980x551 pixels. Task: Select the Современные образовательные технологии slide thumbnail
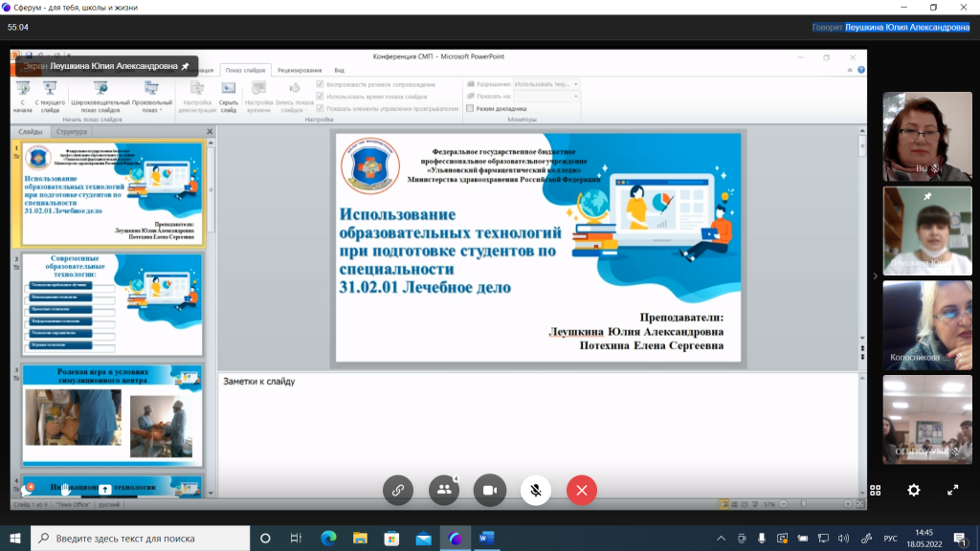tap(112, 303)
